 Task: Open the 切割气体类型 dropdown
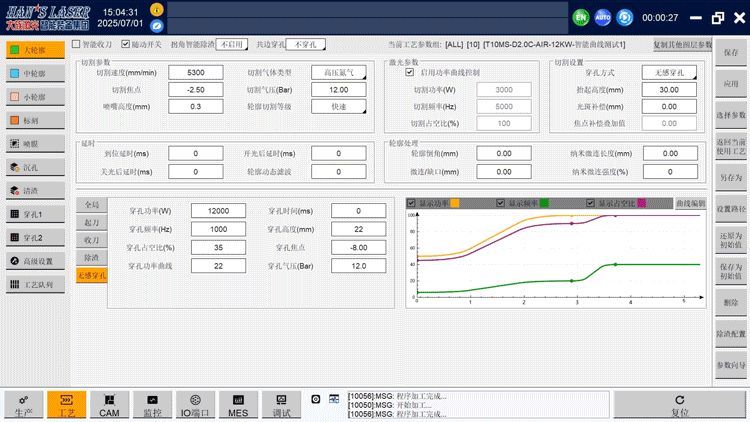[x=340, y=72]
